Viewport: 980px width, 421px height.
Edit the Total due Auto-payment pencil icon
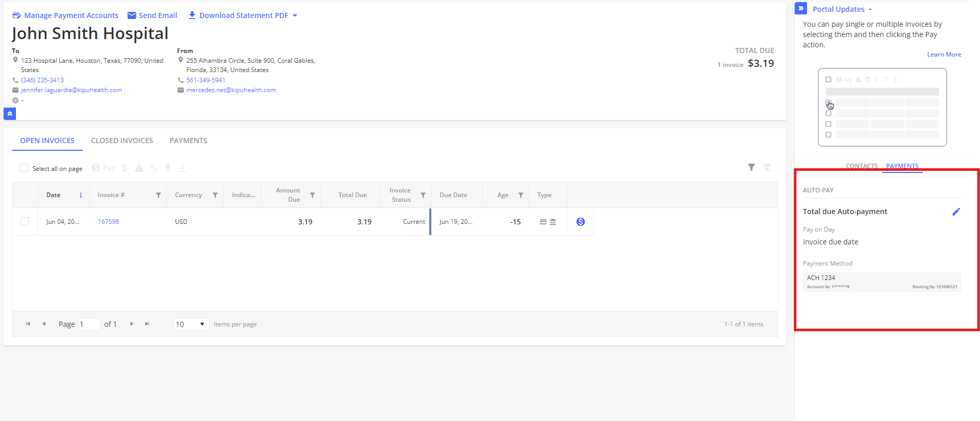tap(956, 212)
